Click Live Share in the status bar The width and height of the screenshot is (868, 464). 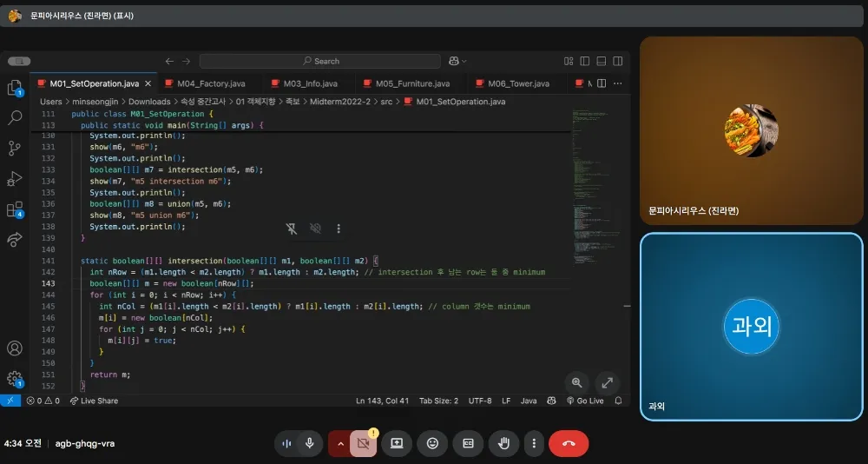point(94,401)
